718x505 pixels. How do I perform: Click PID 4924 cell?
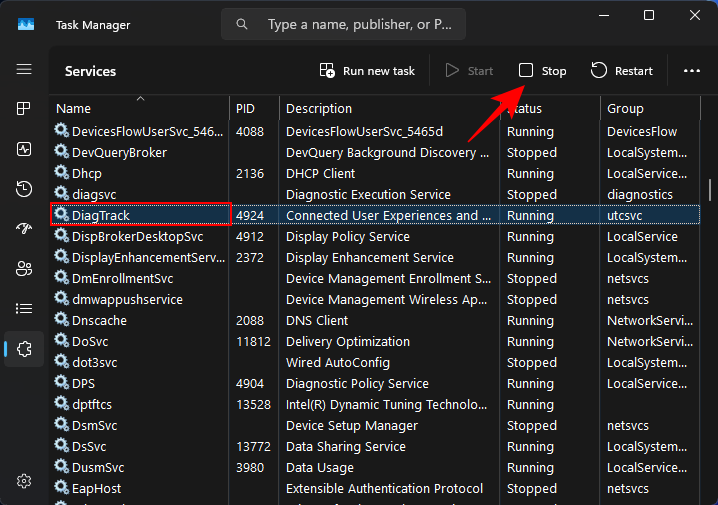[250, 216]
